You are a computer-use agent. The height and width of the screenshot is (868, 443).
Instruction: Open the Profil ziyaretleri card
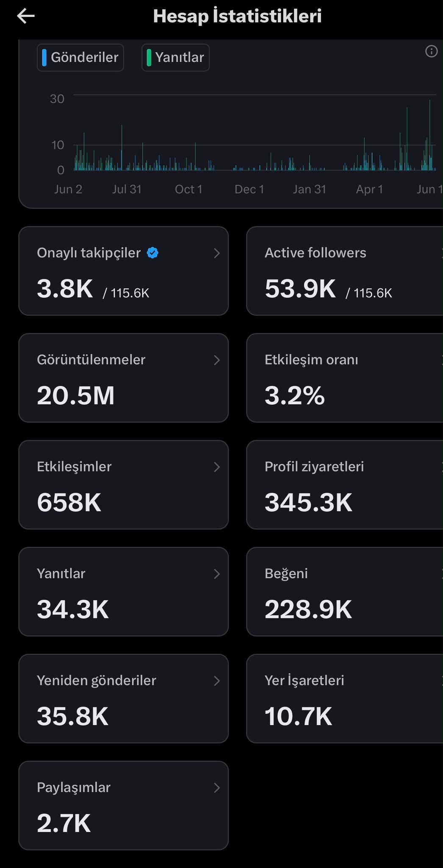click(345, 484)
